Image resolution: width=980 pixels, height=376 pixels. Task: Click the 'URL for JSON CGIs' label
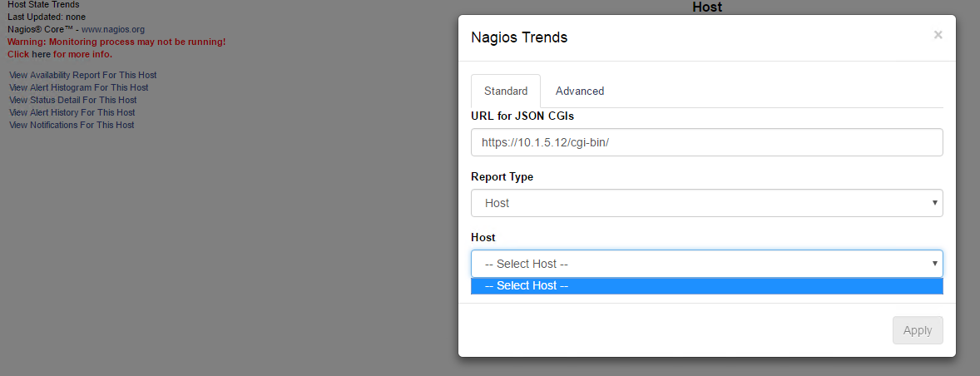click(522, 116)
